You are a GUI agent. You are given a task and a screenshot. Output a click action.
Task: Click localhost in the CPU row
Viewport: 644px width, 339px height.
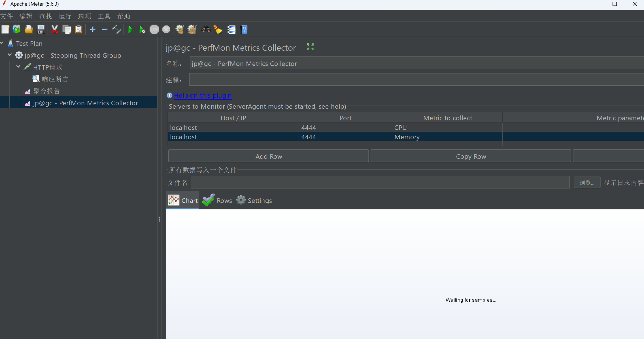(x=233, y=127)
